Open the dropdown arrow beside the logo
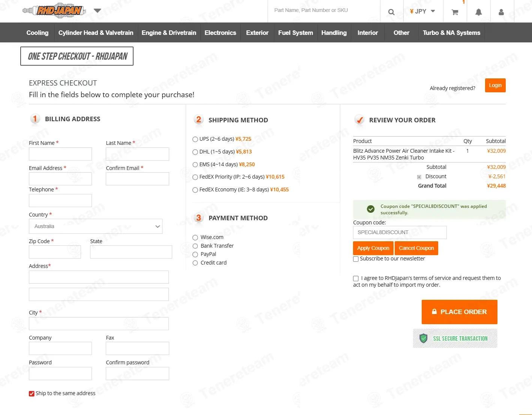 [98, 11]
